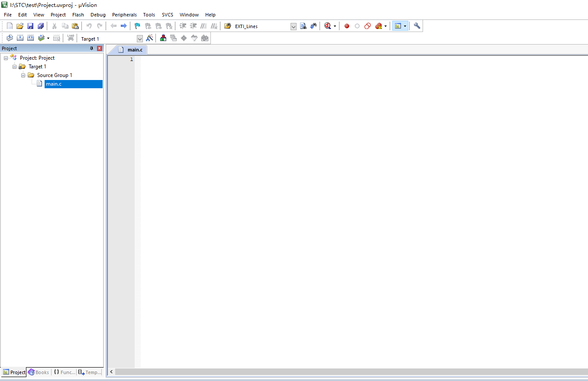Insert a breakpoint with red dot icon
This screenshot has height=381, width=588.
click(x=347, y=26)
